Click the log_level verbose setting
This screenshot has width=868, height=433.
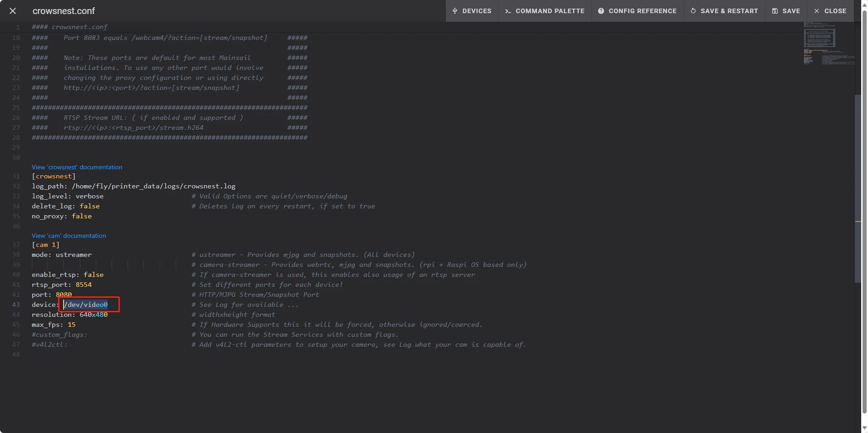[89, 196]
